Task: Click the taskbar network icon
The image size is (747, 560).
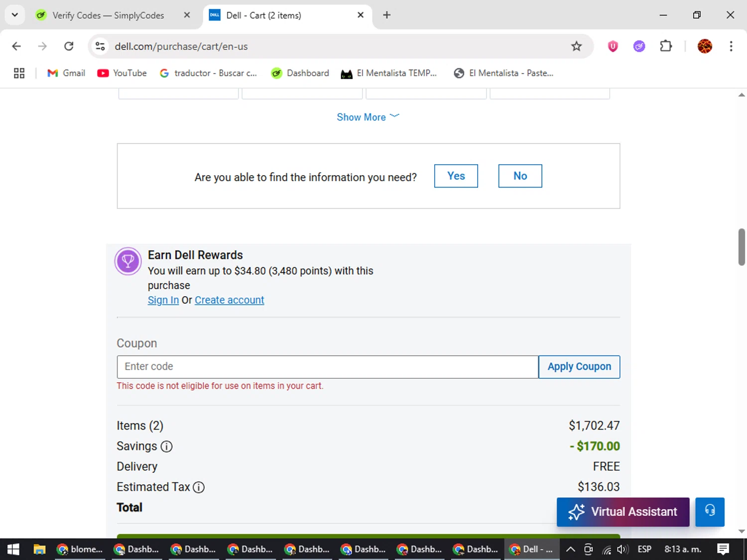Action: click(x=607, y=550)
